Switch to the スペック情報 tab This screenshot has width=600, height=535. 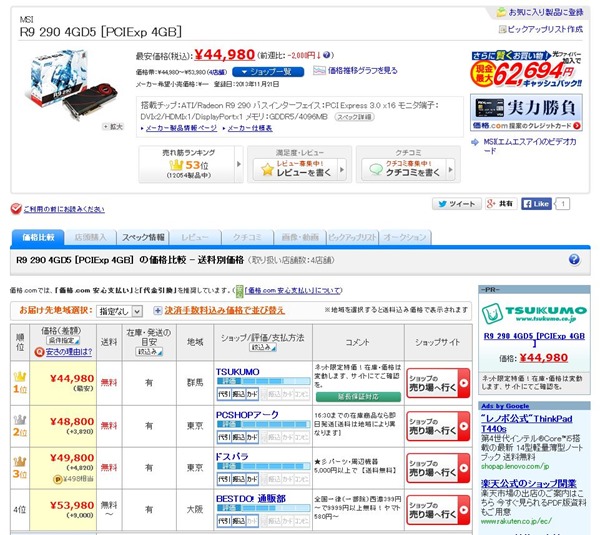(x=143, y=237)
